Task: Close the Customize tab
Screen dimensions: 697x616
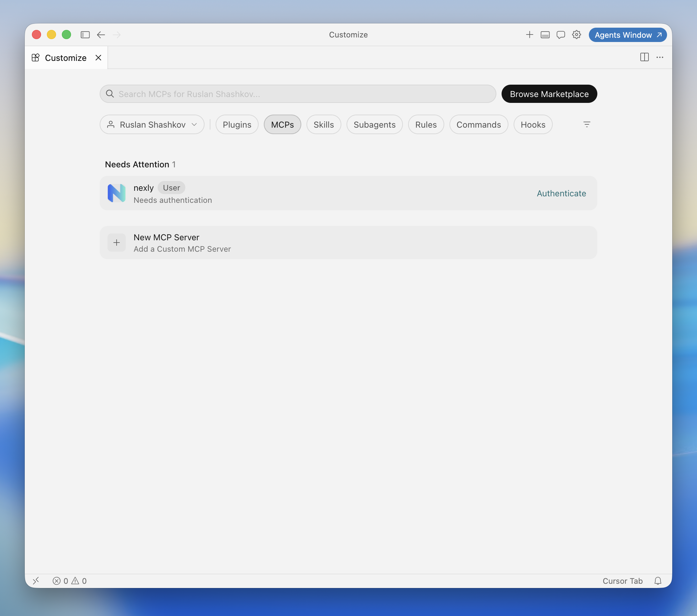Action: click(98, 58)
